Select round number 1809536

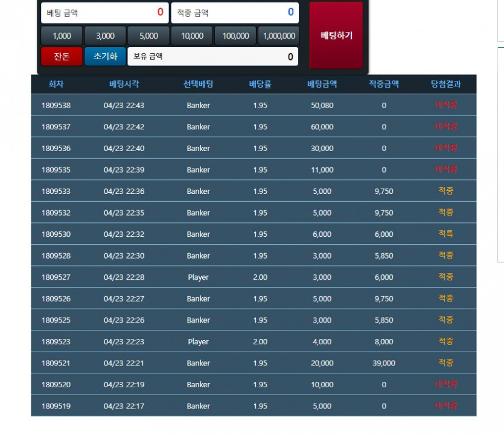[x=56, y=149]
